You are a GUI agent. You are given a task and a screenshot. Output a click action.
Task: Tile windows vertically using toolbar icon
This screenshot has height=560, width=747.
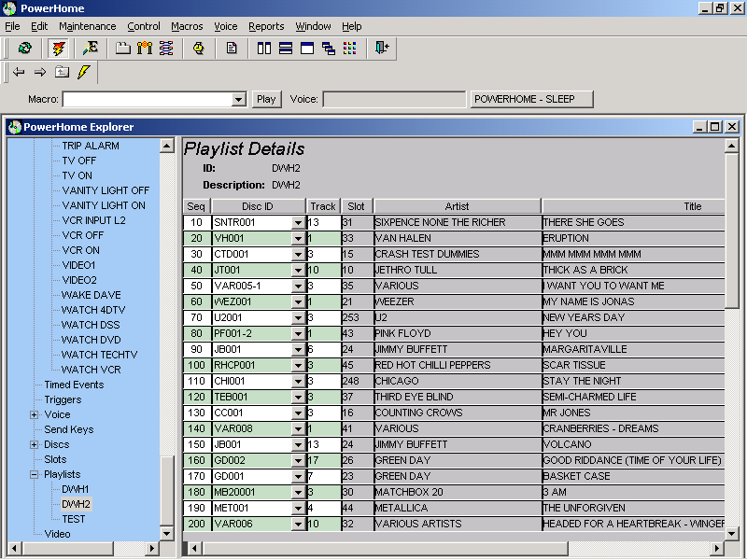pyautogui.click(x=264, y=49)
